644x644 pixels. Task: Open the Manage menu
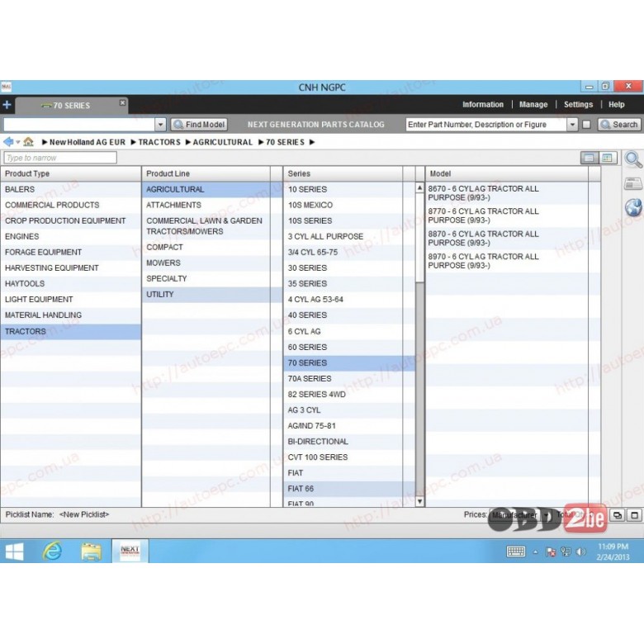pos(533,104)
